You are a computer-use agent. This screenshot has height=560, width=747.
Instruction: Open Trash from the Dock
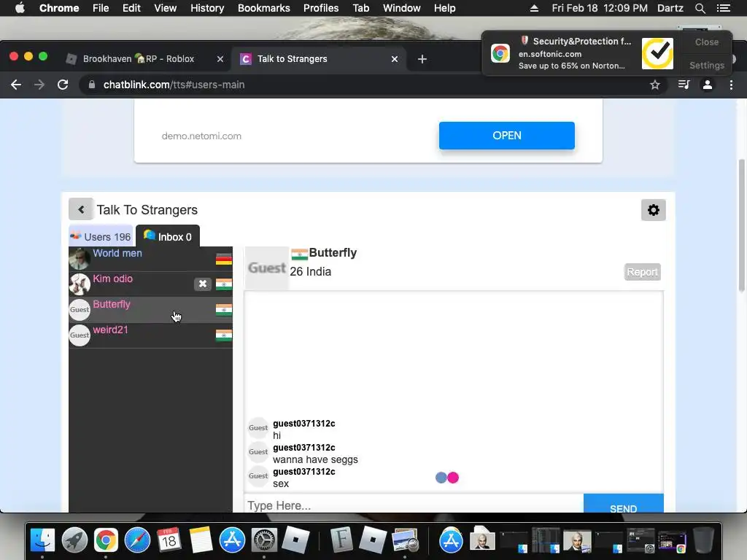coord(704,540)
